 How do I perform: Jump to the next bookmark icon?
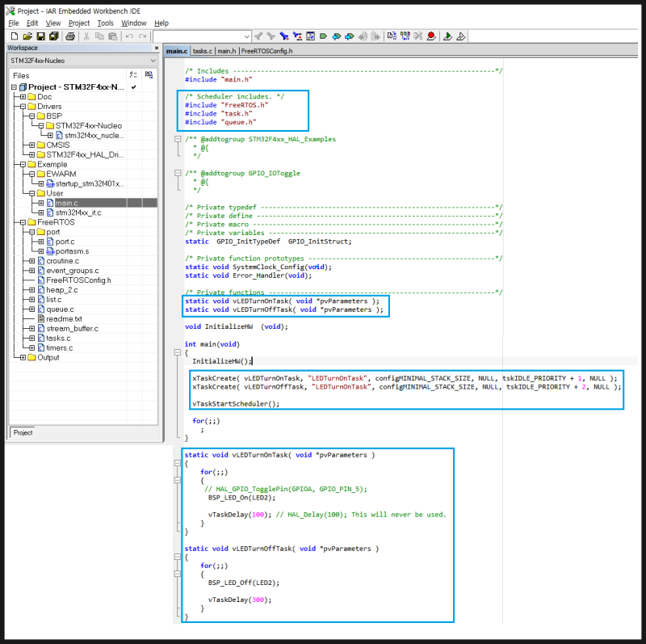tap(350, 36)
